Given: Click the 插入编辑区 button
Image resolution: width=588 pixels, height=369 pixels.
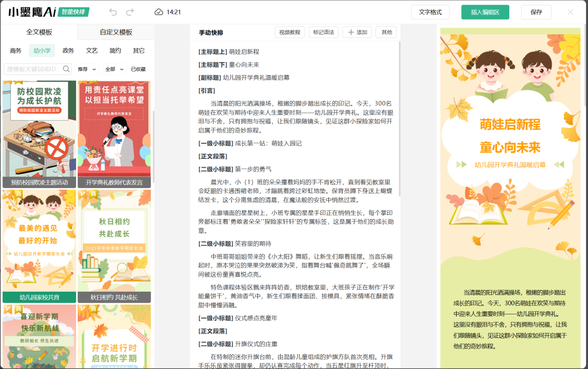Looking at the screenshot, I should coord(485,12).
